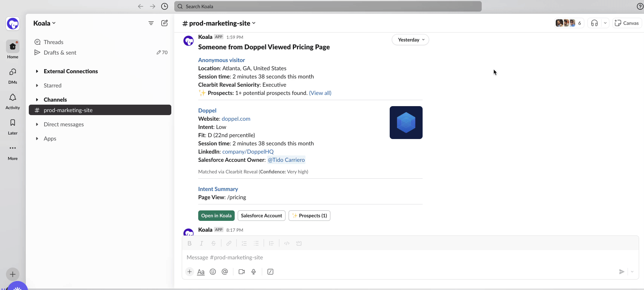Insert a link in the composer
The width and height of the screenshot is (644, 290).
(229, 243)
